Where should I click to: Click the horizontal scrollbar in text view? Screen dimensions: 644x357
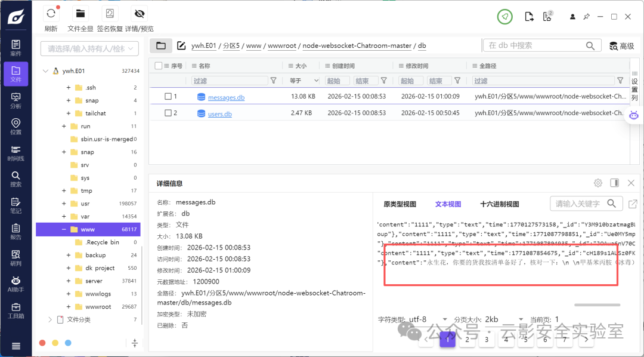[597, 305]
